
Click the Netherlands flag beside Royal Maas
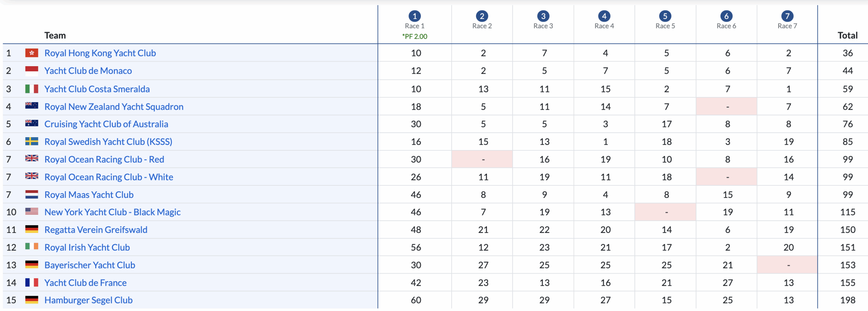tap(32, 195)
